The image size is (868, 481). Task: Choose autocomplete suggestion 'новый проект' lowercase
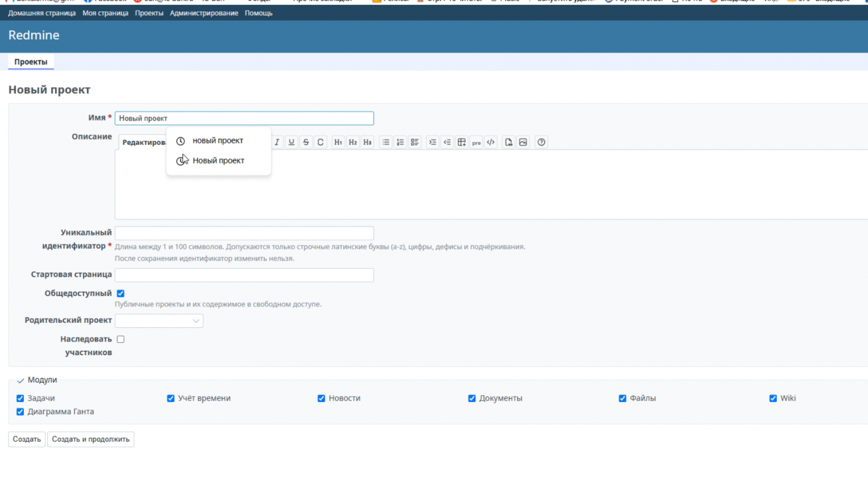[219, 141]
